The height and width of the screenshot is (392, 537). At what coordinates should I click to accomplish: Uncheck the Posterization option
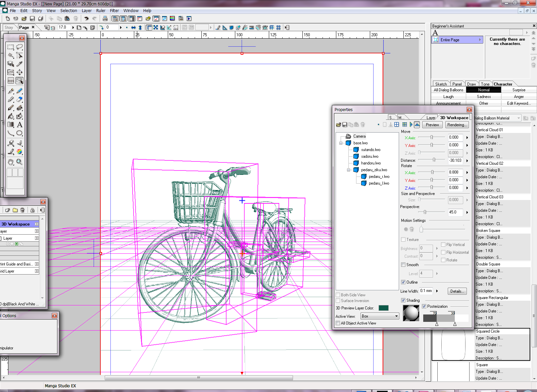tap(424, 306)
